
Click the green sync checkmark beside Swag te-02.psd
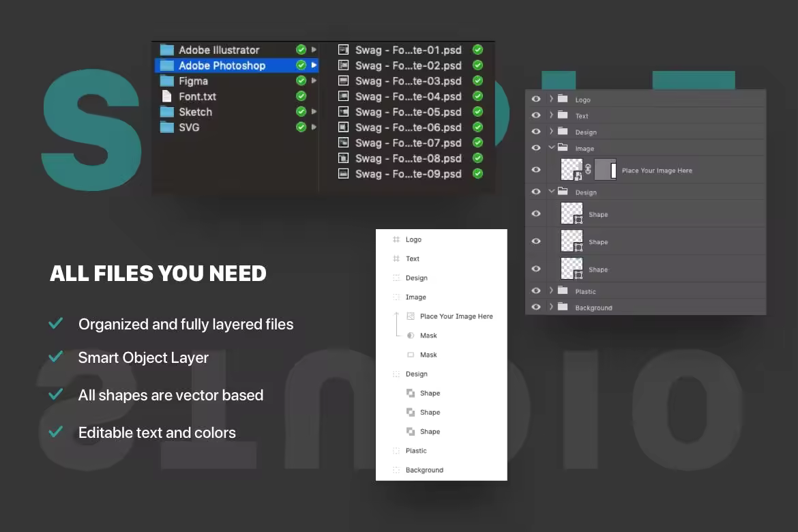[x=478, y=65]
